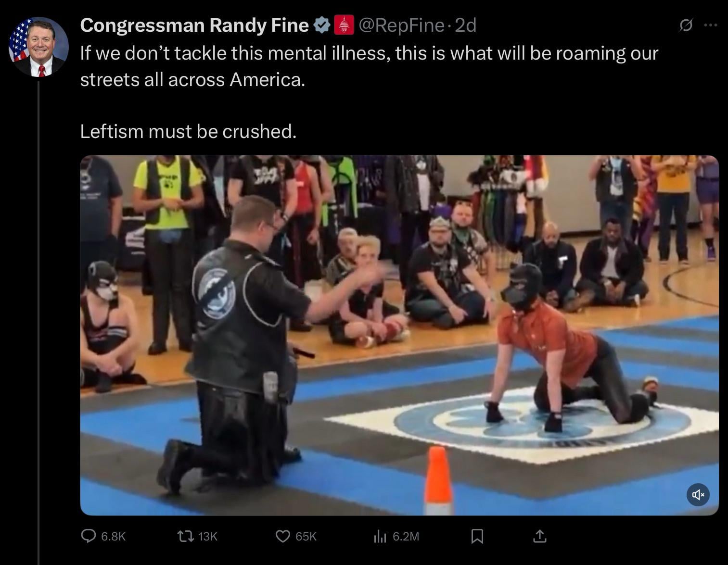Click the @RepFine handle link
Viewport: 728px width, 565px height.
(x=401, y=25)
